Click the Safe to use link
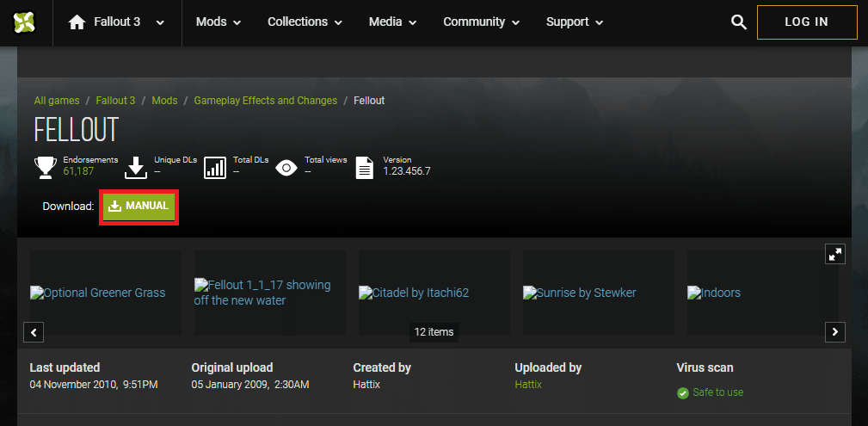868x426 pixels. click(718, 392)
